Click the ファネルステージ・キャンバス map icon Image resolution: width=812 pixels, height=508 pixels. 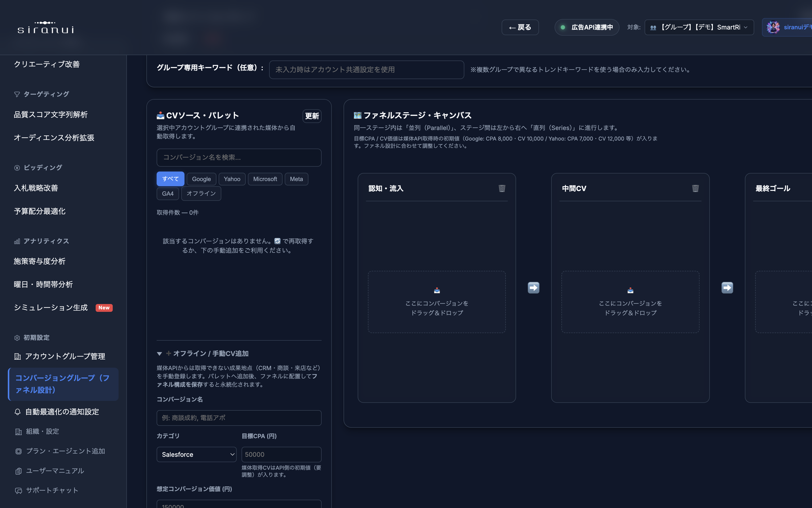click(357, 115)
